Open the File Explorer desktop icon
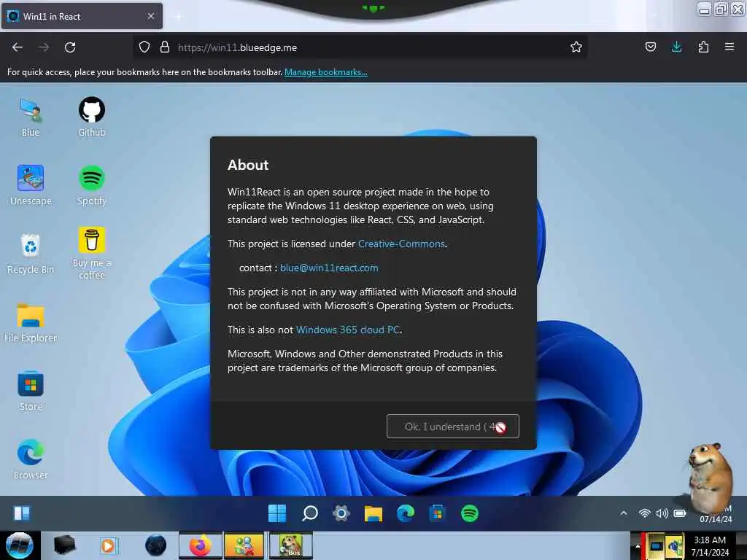This screenshot has width=747, height=560. click(x=31, y=322)
